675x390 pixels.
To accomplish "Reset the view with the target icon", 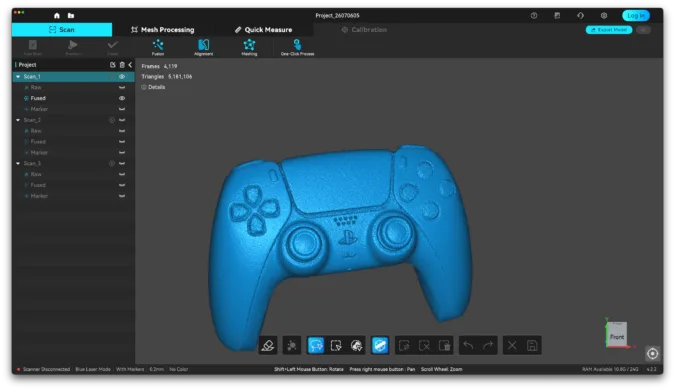I will 653,353.
